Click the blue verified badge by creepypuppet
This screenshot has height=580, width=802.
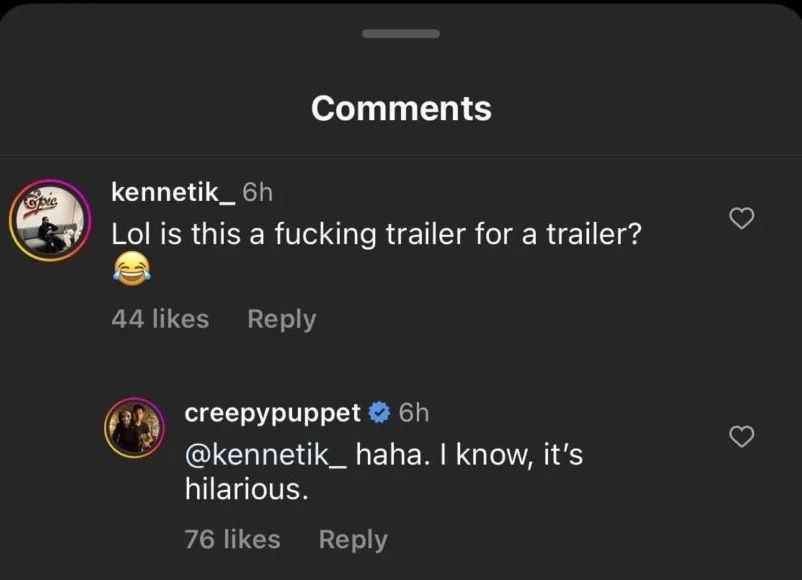pos(380,412)
